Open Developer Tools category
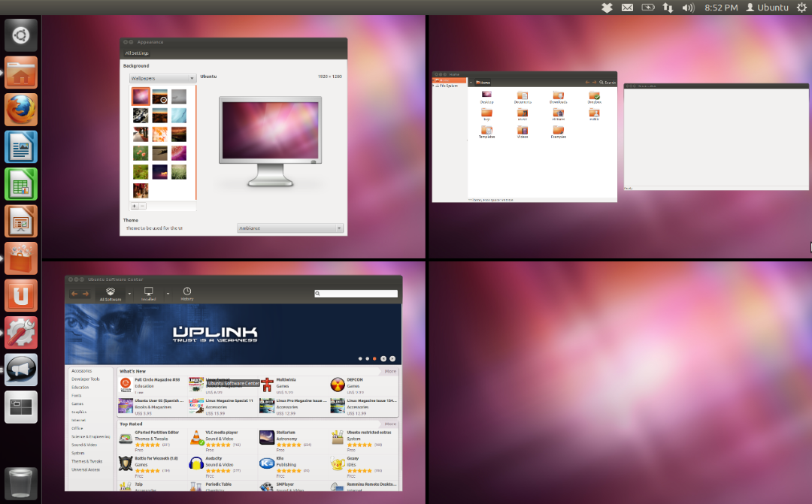 (86, 379)
